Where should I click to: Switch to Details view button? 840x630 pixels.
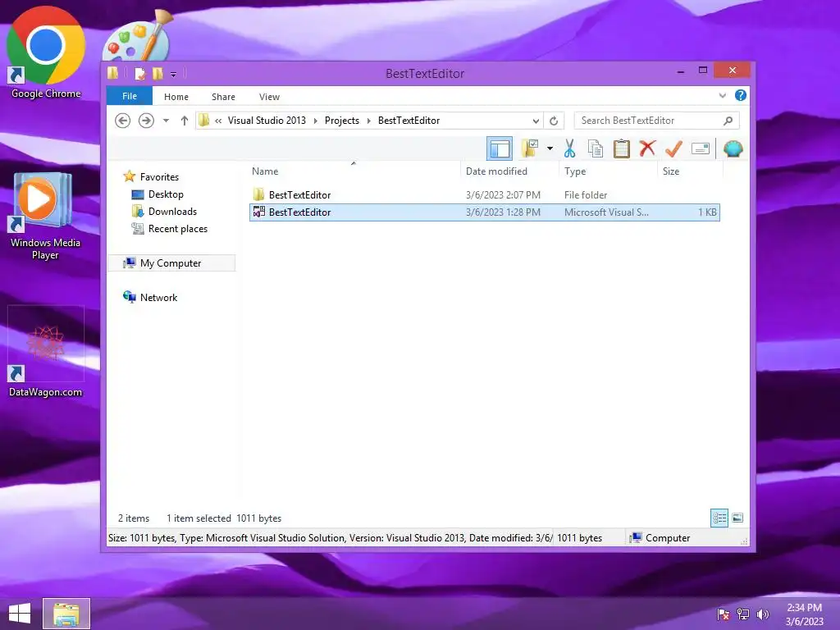(x=719, y=518)
